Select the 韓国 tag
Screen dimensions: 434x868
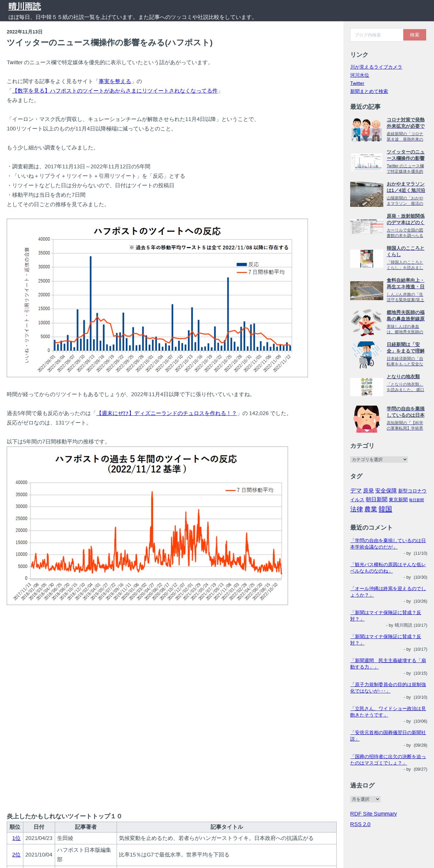(385, 509)
